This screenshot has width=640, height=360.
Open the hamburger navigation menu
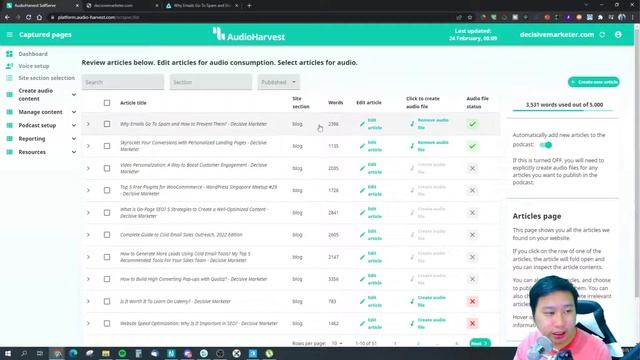[x=9, y=35]
